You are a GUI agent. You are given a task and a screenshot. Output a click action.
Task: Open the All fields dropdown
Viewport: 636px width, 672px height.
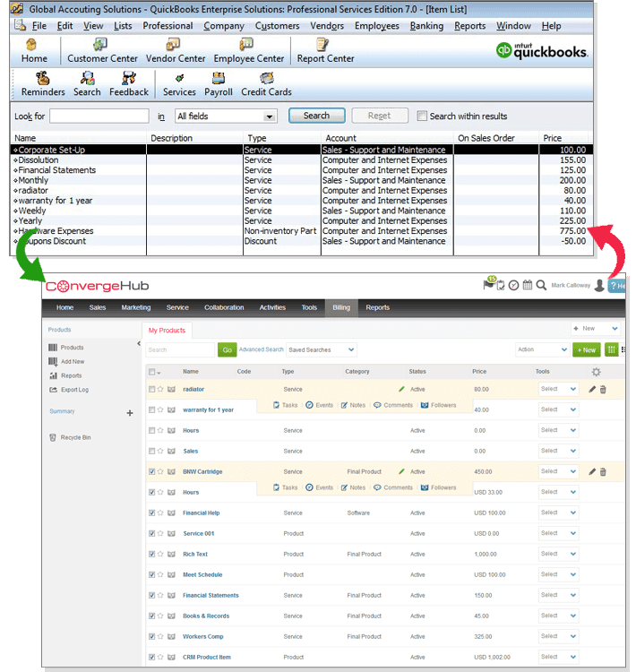226,116
